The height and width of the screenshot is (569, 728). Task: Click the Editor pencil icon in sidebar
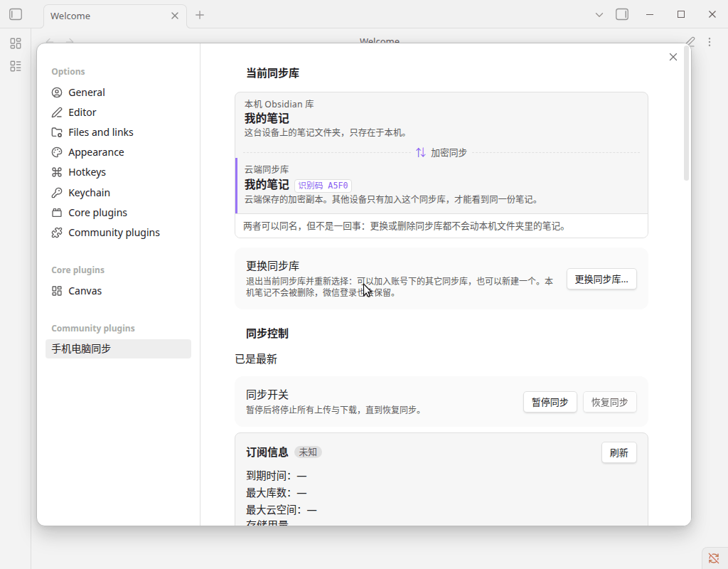(57, 112)
